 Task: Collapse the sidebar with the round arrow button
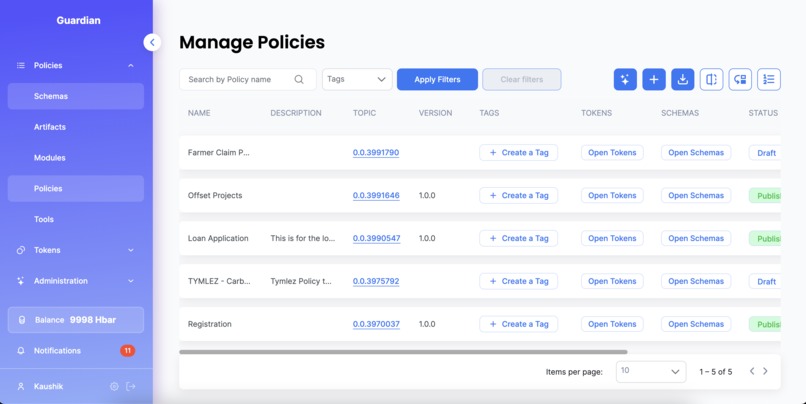click(x=152, y=42)
